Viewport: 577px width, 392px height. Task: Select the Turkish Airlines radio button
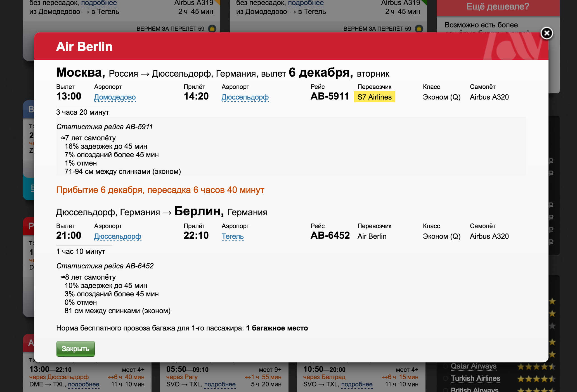pyautogui.click(x=445, y=379)
